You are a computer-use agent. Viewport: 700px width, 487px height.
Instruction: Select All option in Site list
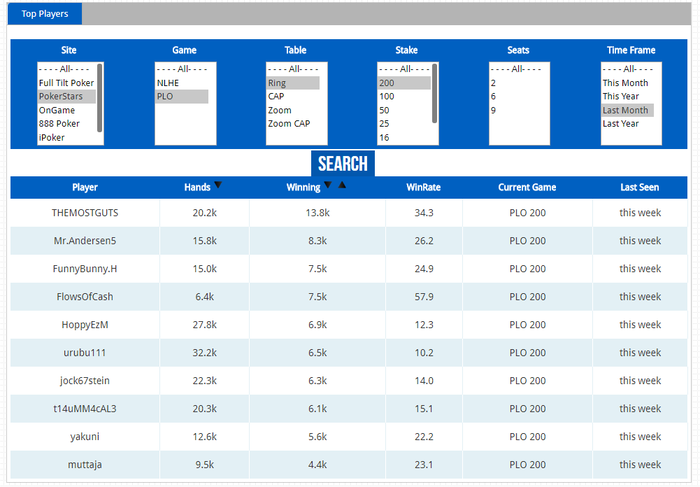tap(67, 69)
